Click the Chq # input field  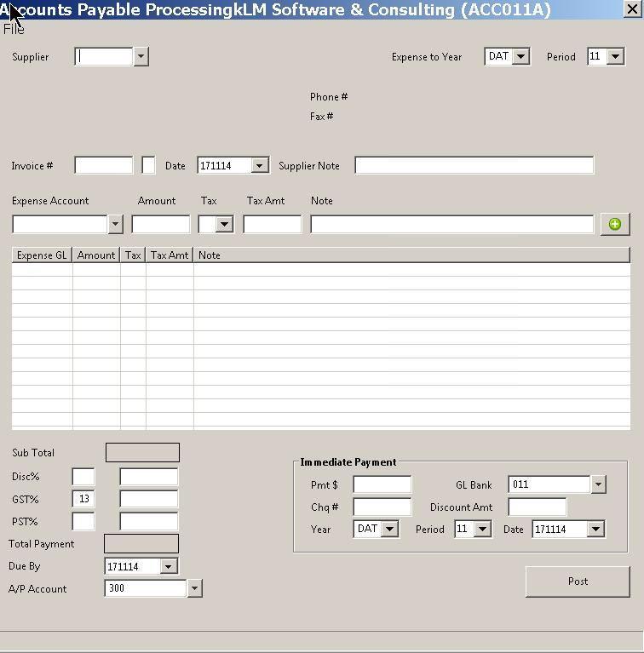(x=382, y=507)
